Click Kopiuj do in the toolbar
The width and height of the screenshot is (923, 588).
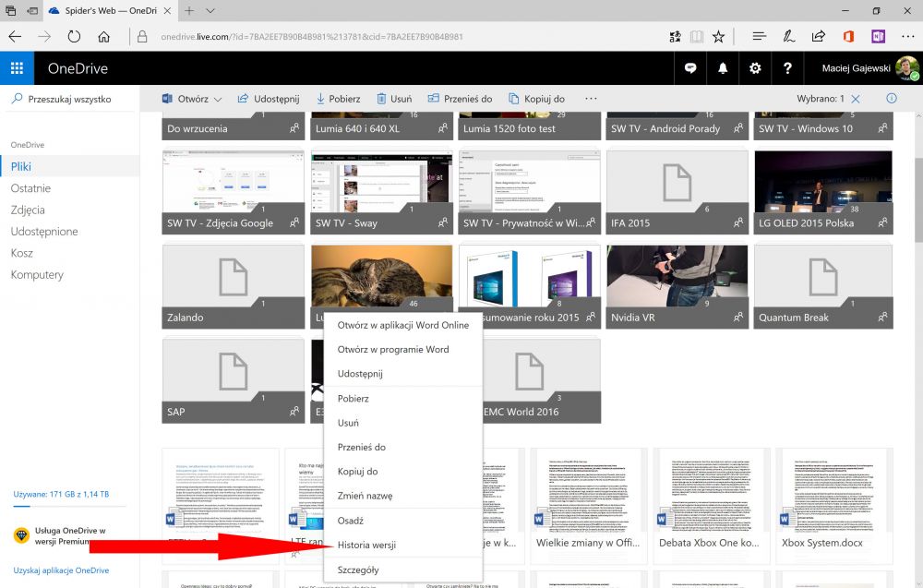pos(537,99)
